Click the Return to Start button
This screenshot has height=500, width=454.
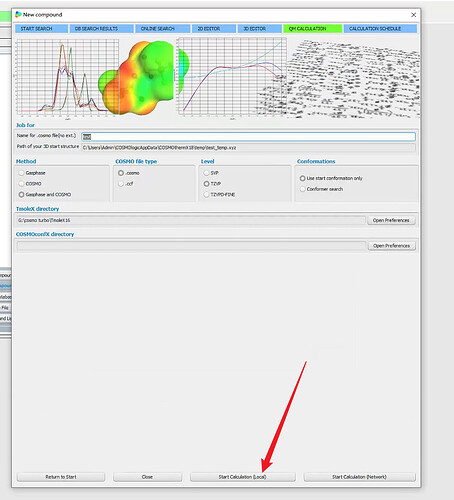[x=61, y=477]
